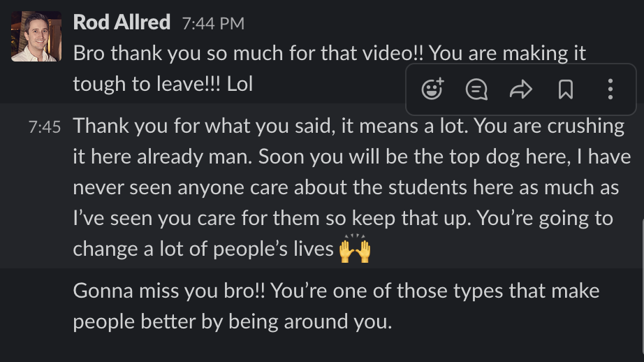This screenshot has width=644, height=362.
Task: Click the line starting 'it here already man'
Action: point(351,157)
